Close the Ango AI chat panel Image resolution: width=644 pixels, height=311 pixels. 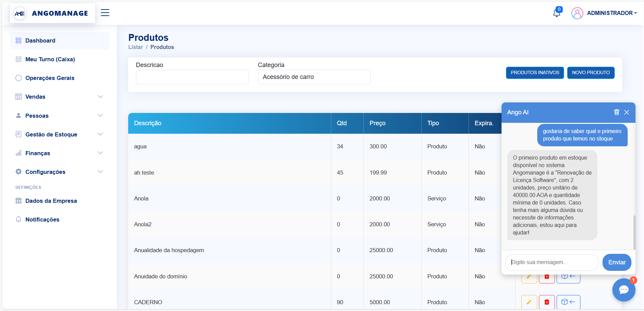627,112
